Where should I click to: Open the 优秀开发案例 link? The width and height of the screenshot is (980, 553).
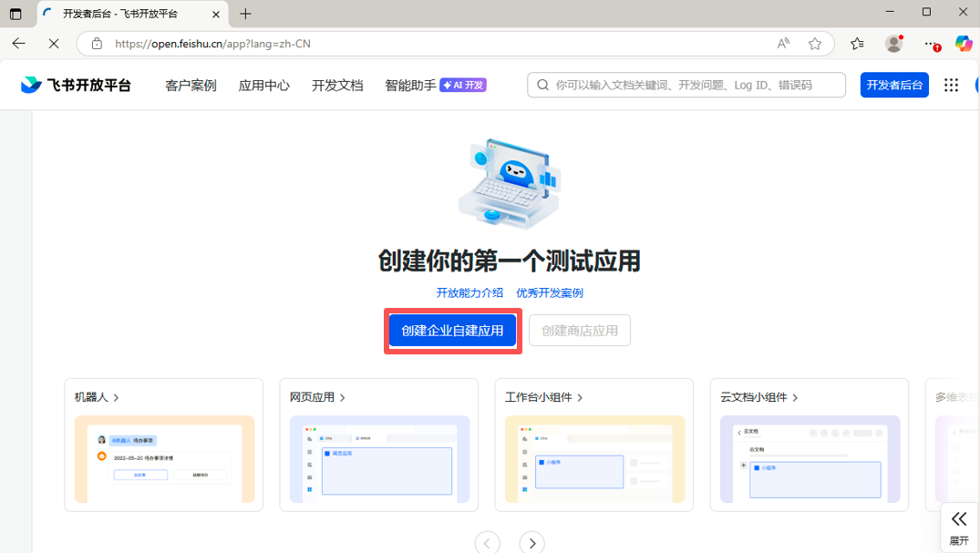tap(550, 292)
